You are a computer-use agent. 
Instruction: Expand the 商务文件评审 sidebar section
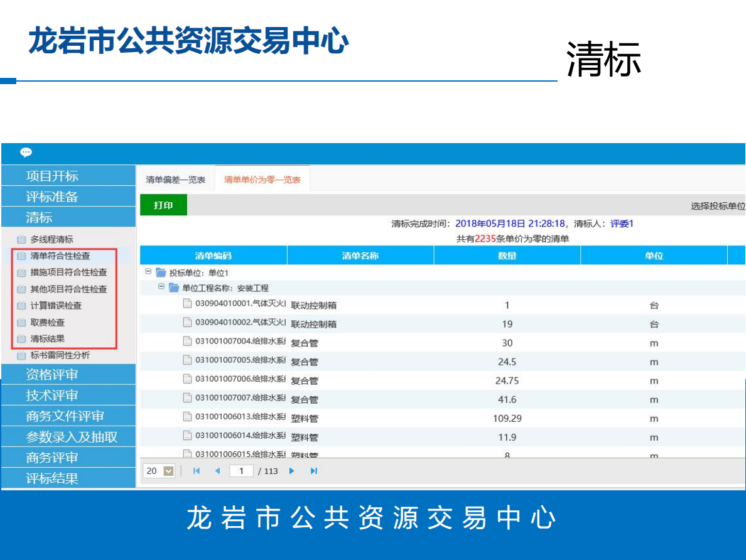(68, 416)
